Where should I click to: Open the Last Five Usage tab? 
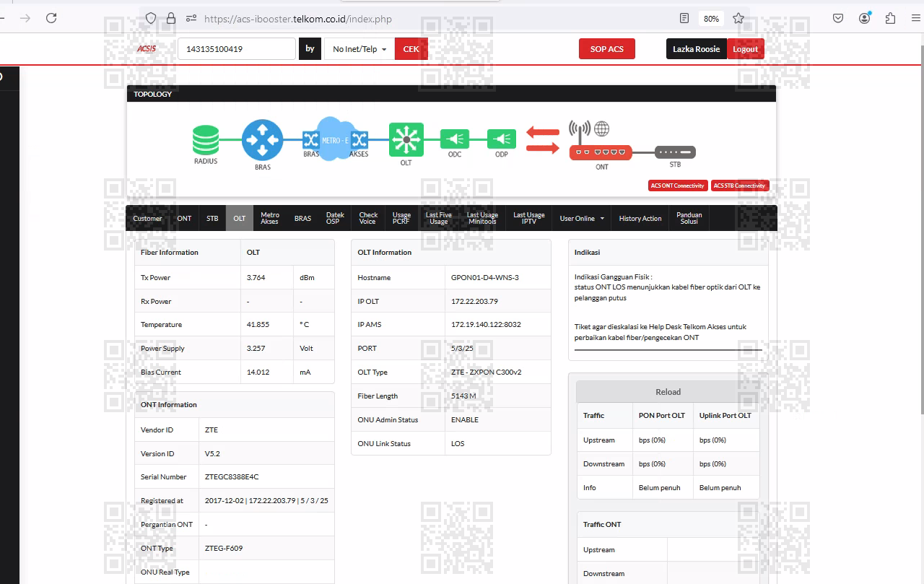(438, 218)
